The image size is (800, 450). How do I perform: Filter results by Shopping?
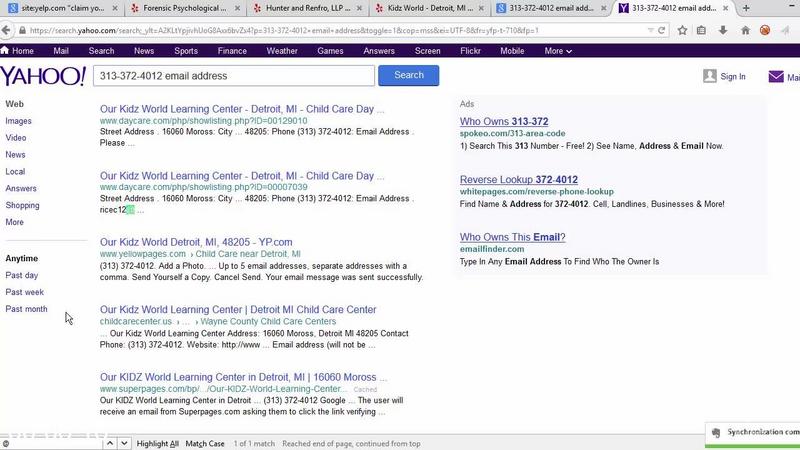pyautogui.click(x=22, y=205)
